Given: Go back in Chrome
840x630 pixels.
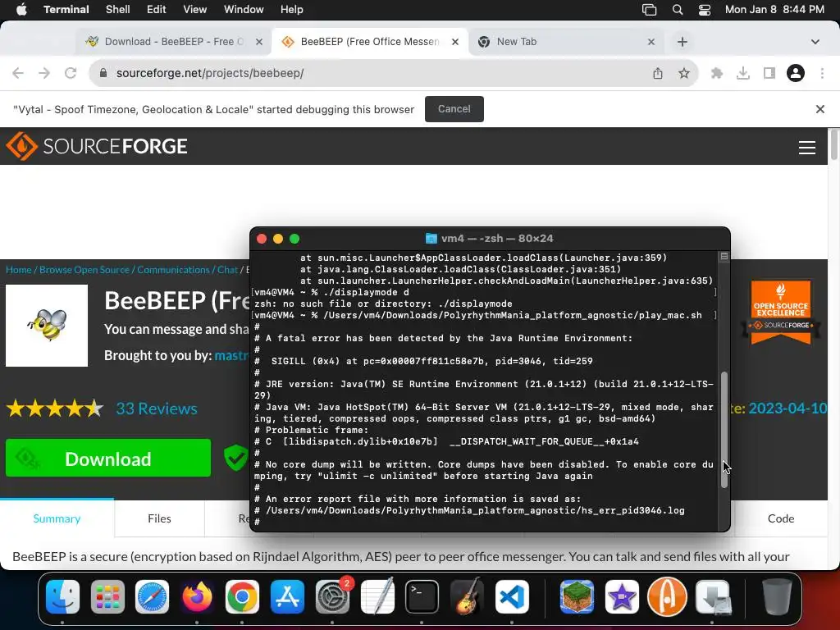Looking at the screenshot, I should point(18,73).
